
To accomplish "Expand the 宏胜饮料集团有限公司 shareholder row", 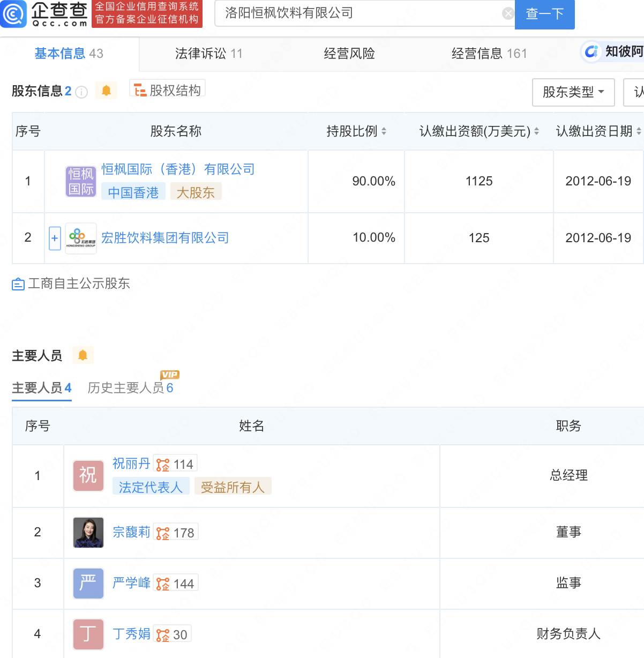I will 55,238.
